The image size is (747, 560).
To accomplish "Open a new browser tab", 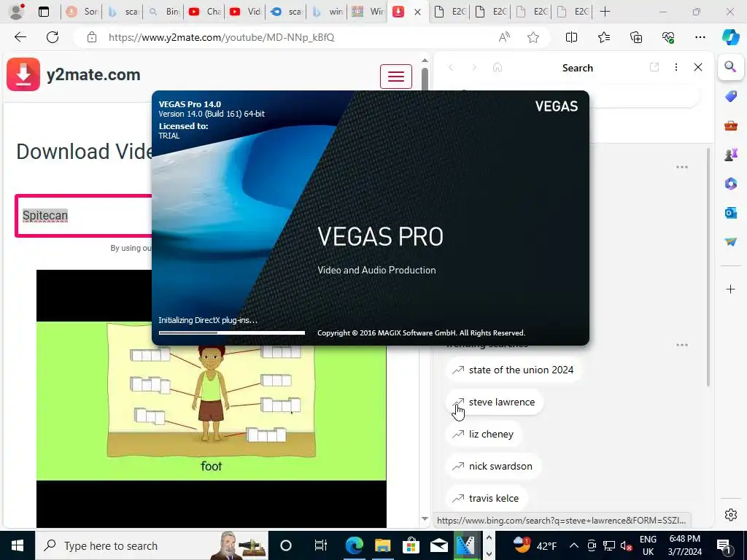I will [x=605, y=12].
